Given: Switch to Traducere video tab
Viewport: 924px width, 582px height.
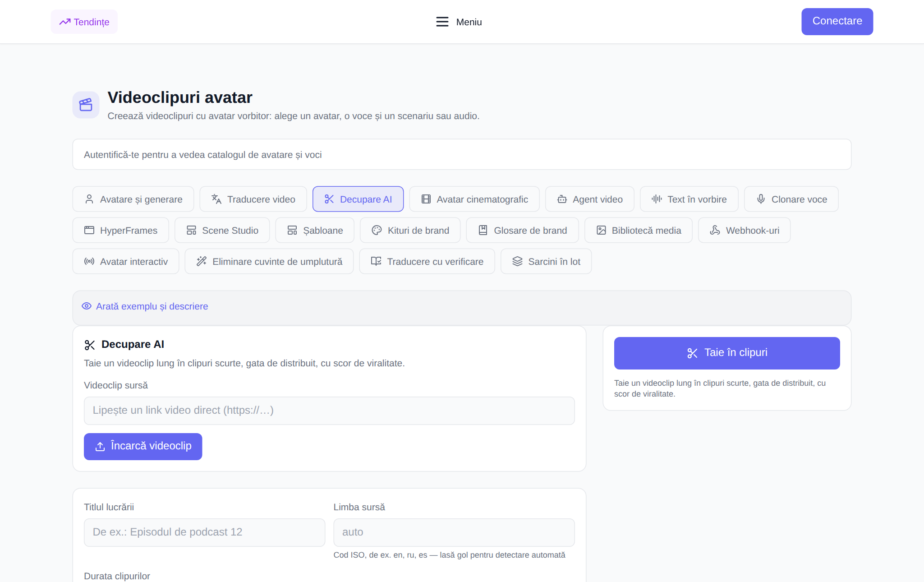Looking at the screenshot, I should click(x=253, y=199).
